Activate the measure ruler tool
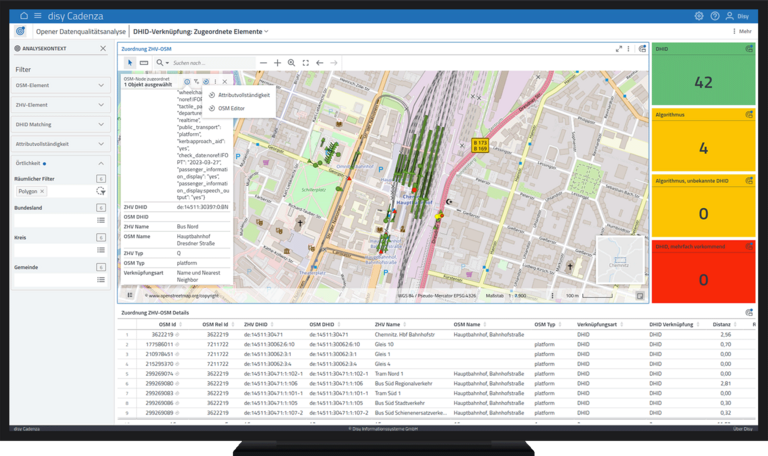The image size is (768, 456). (x=144, y=62)
